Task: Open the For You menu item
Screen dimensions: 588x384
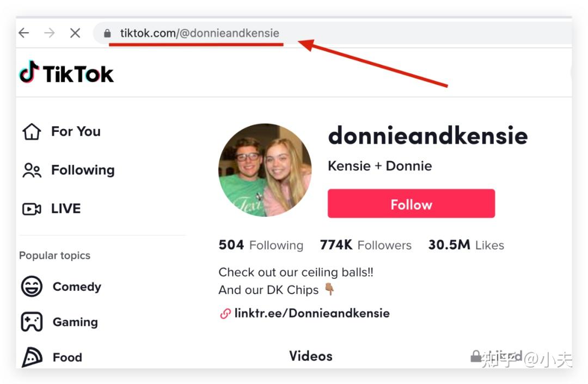Action: click(76, 132)
